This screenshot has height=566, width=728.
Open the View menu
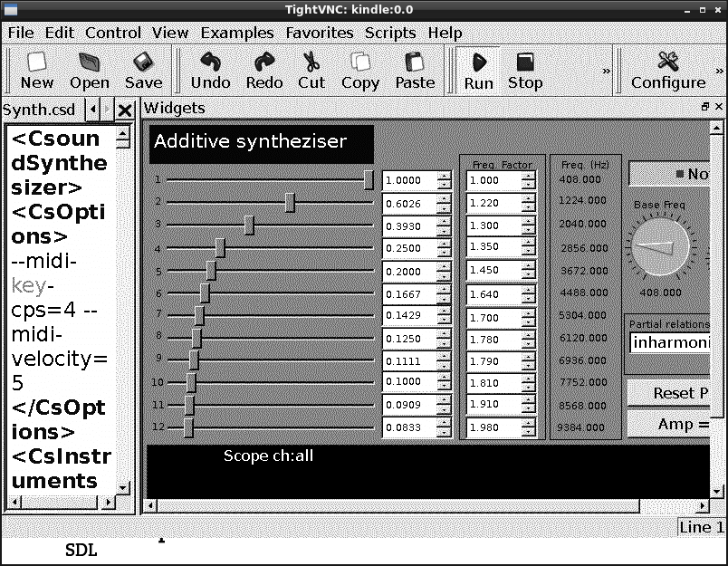(x=170, y=33)
